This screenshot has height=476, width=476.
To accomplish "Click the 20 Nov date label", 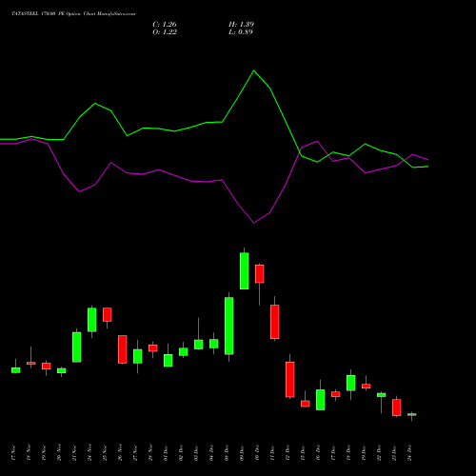I will click(59, 453).
